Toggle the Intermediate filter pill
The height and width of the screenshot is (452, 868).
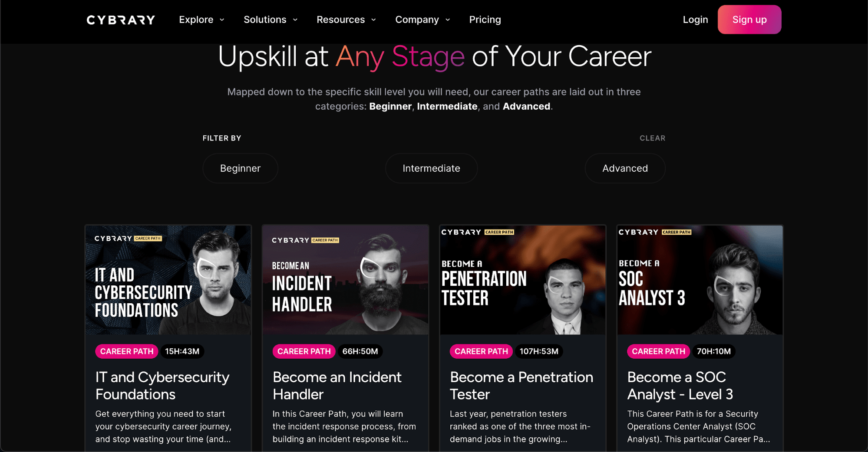tap(431, 168)
